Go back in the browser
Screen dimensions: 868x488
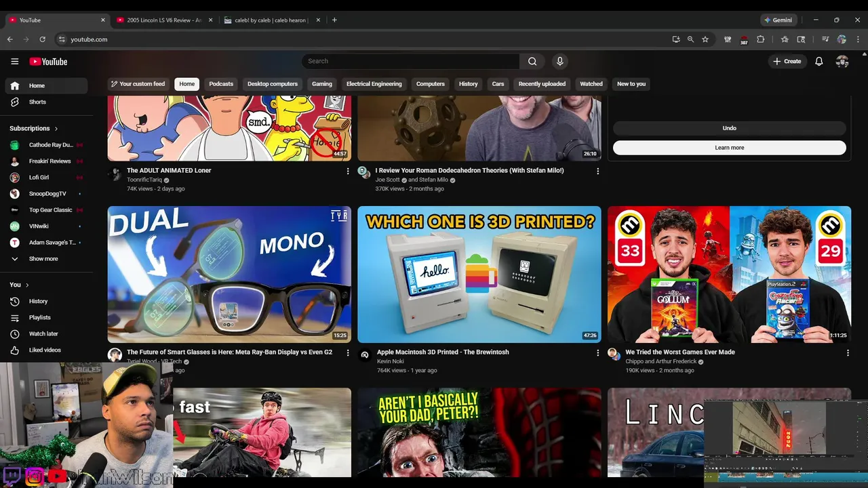pos(10,39)
